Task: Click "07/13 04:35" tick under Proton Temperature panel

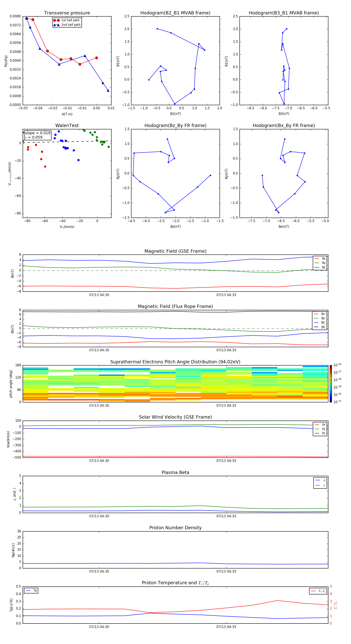Action: [226, 627]
